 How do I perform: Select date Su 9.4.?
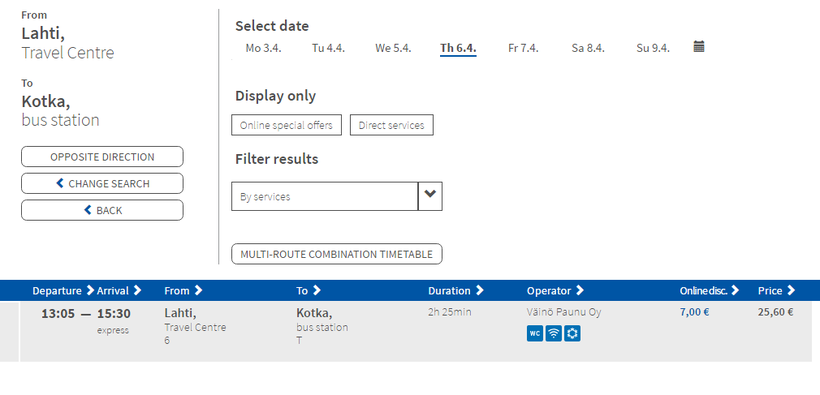click(x=653, y=48)
